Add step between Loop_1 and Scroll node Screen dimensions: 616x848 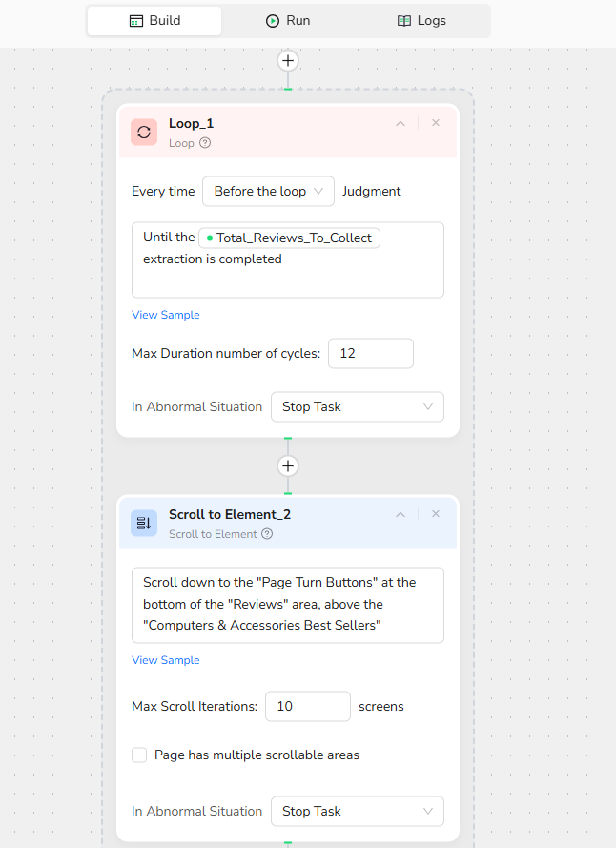click(x=288, y=466)
